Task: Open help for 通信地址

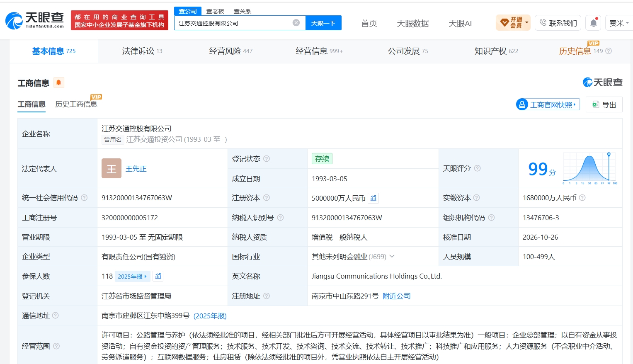Action: click(56, 315)
